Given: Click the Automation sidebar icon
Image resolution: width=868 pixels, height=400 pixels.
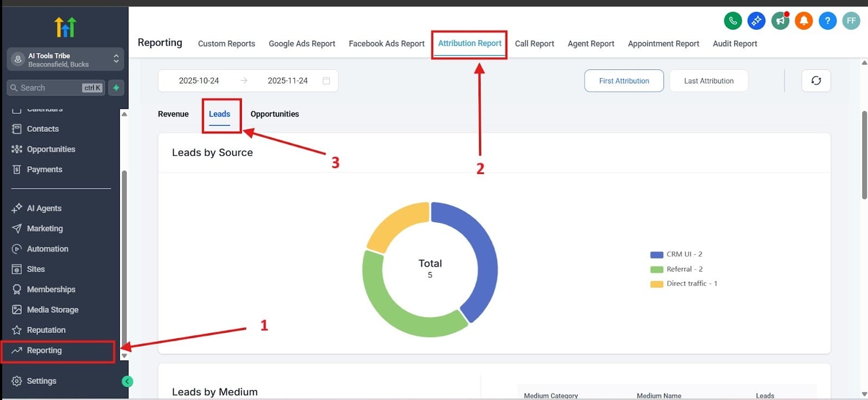Looking at the screenshot, I should click(x=17, y=249).
